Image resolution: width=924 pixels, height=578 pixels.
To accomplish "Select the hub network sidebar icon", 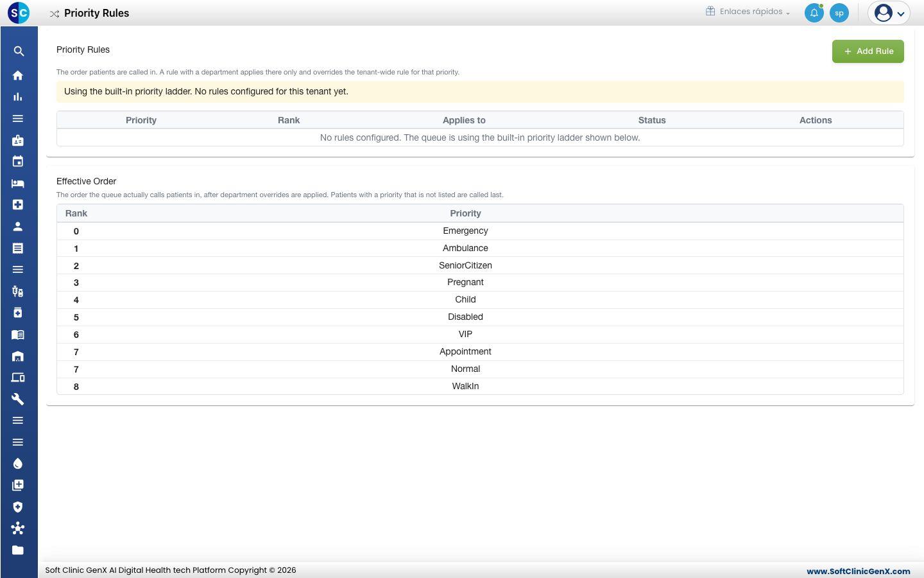I will pos(18,529).
